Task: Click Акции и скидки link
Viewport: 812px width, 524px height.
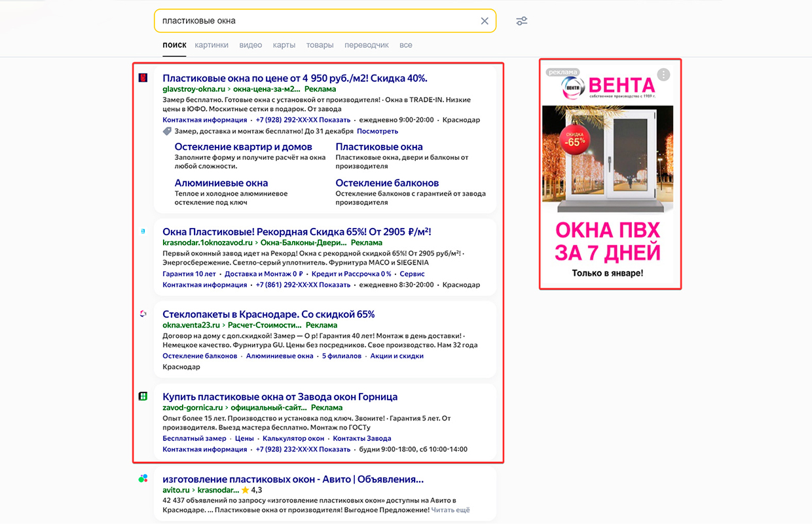Action: (397, 356)
